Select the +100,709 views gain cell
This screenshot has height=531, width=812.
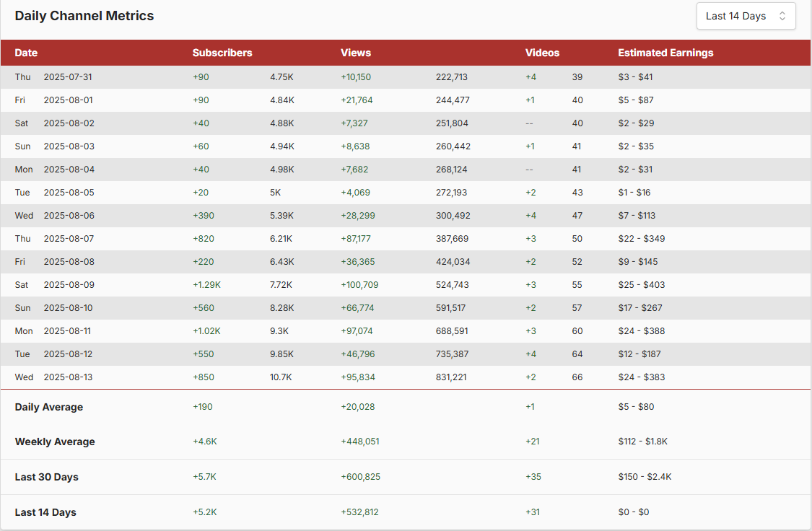(x=359, y=285)
